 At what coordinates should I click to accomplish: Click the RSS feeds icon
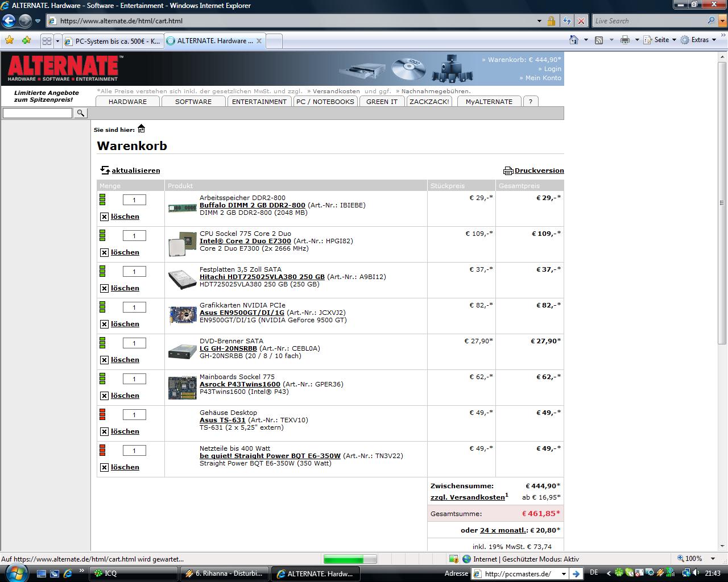(599, 40)
